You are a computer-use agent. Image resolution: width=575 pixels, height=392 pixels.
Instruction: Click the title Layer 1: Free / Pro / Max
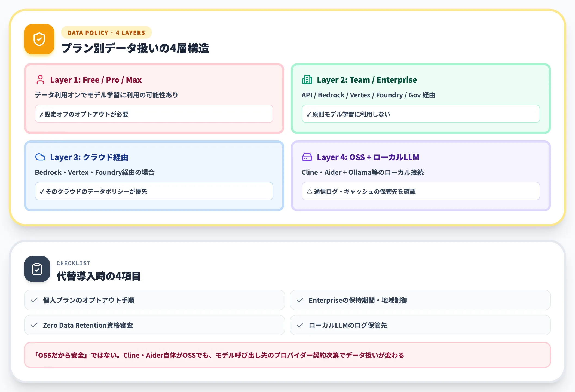96,80
